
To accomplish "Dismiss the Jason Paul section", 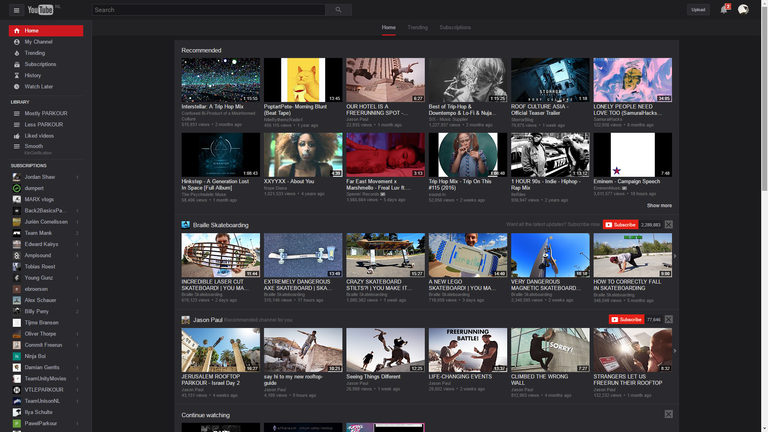I will pyautogui.click(x=669, y=319).
